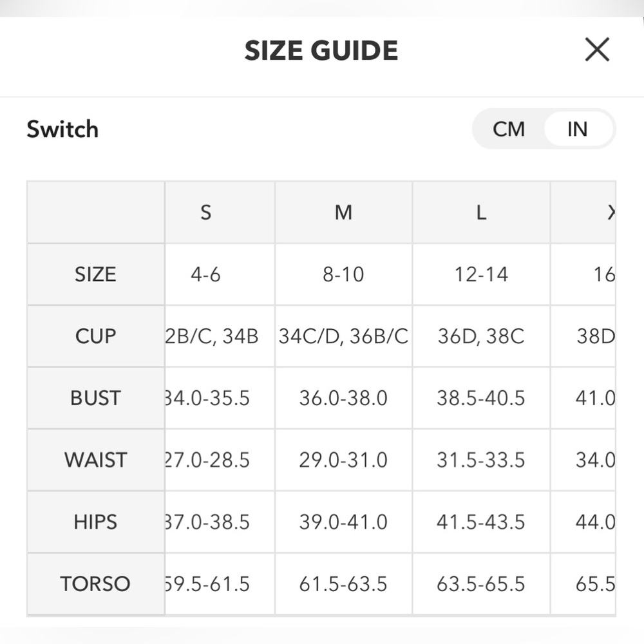Select the SIZE row label
Image resolution: width=644 pixels, height=644 pixels.
(x=96, y=274)
